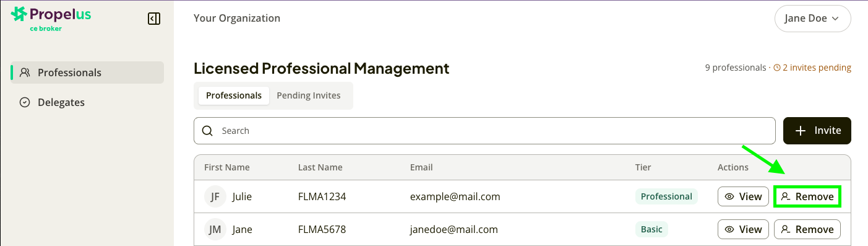
Task: Click JF avatar for Julie
Action: [x=215, y=196]
